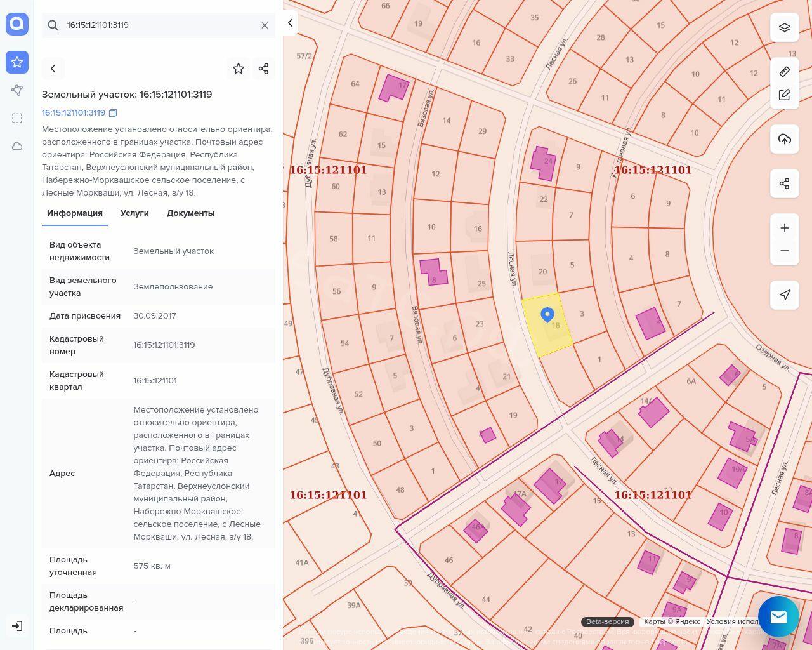Image resolution: width=812 pixels, height=650 pixels.
Task: Select the ruler measurement tool
Action: (x=785, y=72)
